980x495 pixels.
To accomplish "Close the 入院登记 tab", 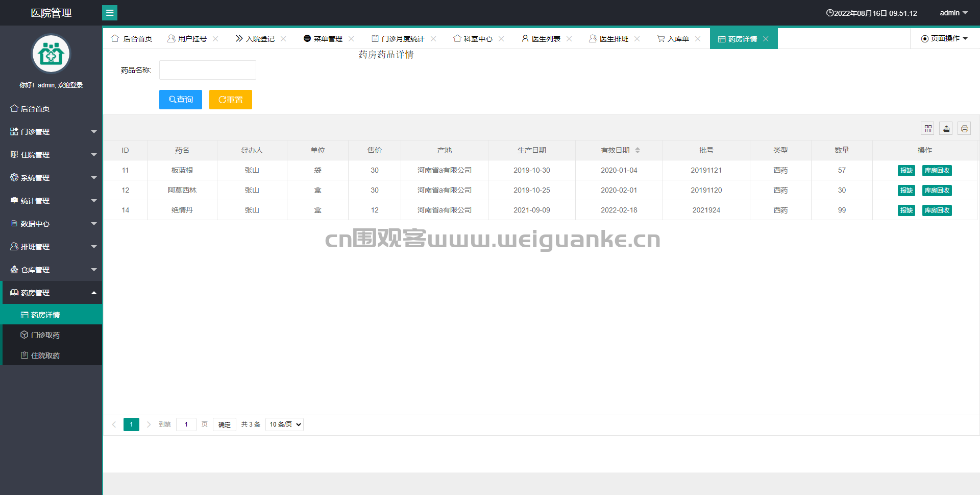I will pos(283,39).
